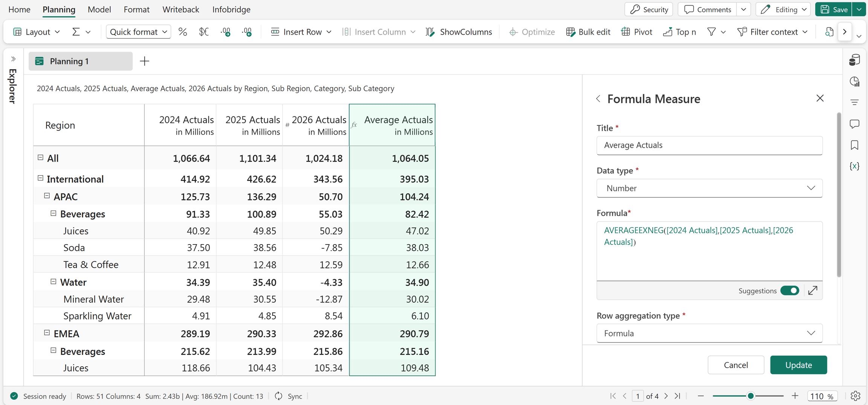868x405 pixels.
Task: Open the settings gear in status bar
Action: pos(855,396)
